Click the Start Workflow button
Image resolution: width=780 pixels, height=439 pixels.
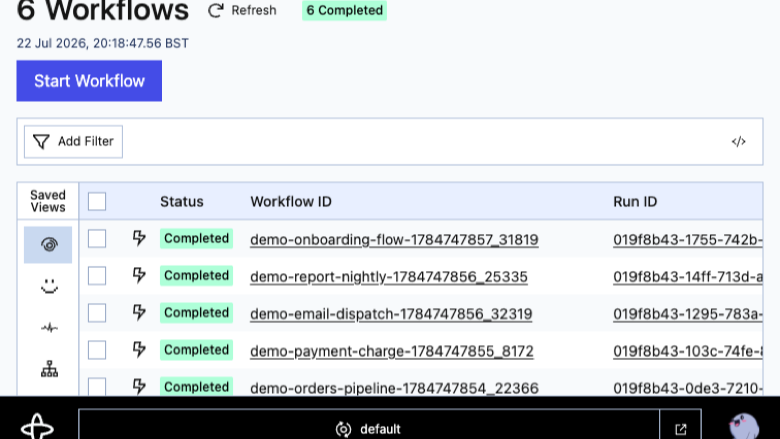pos(89,81)
